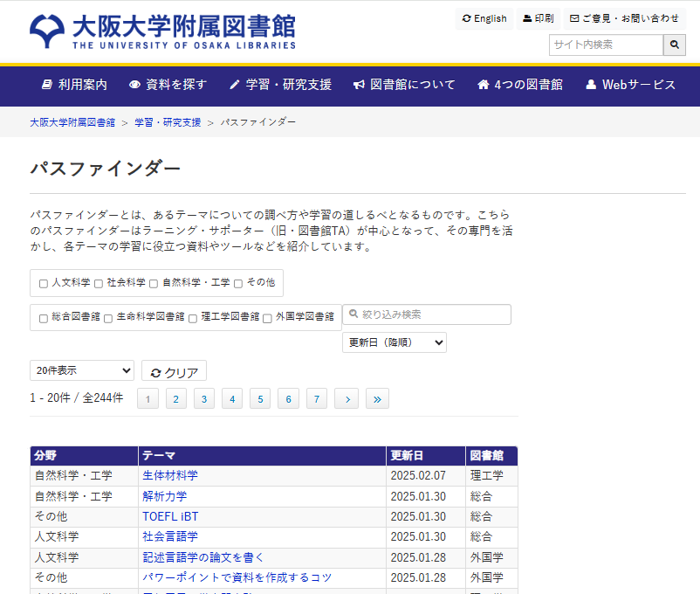Screen dimensions: 700x594
Task: Click the 1 - 20件 / 全244件 count text
Action: (76, 397)
